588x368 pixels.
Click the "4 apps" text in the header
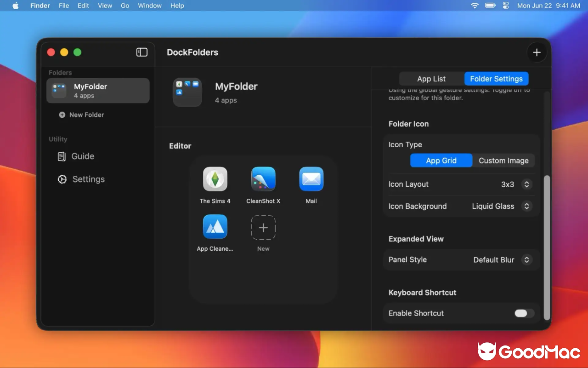tap(226, 100)
